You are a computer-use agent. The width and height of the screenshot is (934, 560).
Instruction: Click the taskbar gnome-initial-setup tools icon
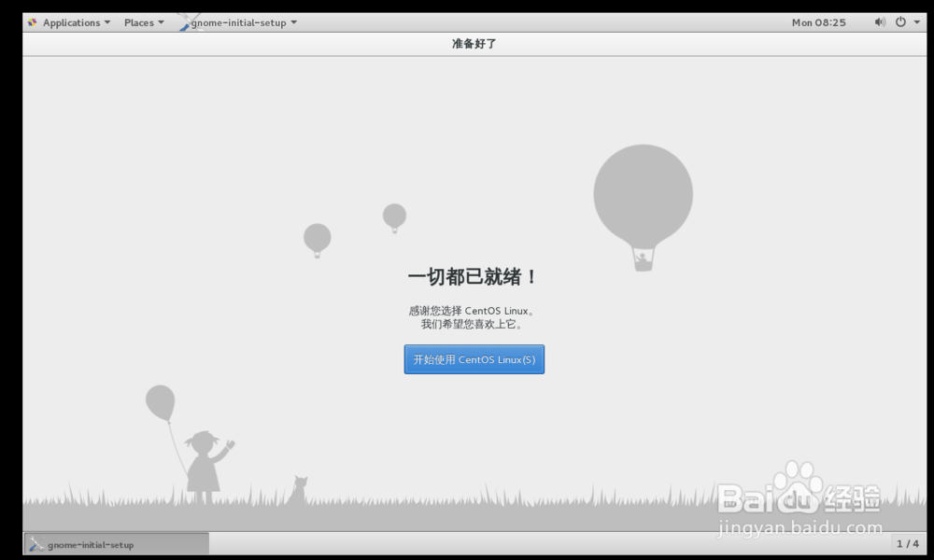[36, 544]
